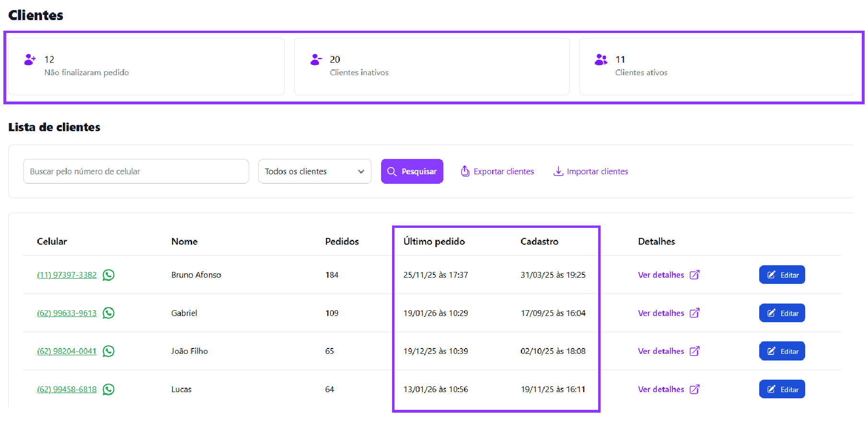Click the 'Clientes ativos' group icon
This screenshot has height=428, width=868.
(x=601, y=60)
